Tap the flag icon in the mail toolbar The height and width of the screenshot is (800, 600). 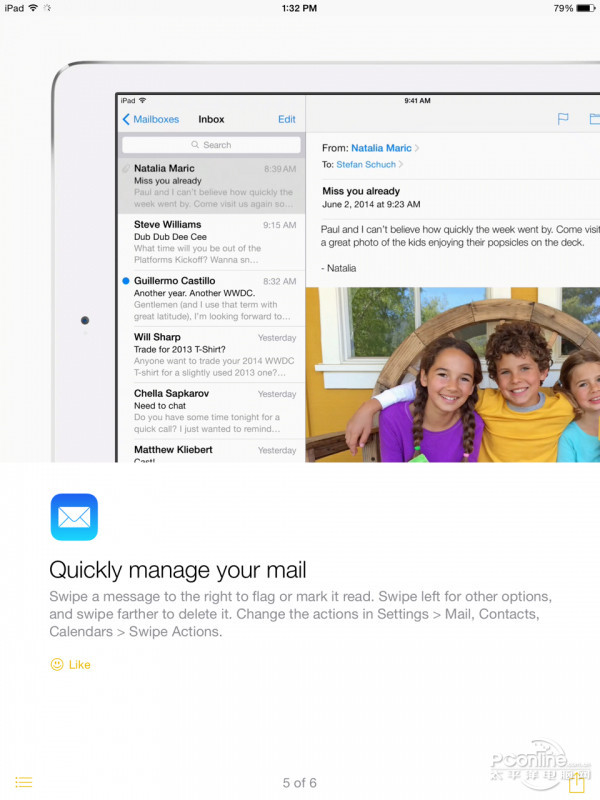tap(563, 119)
